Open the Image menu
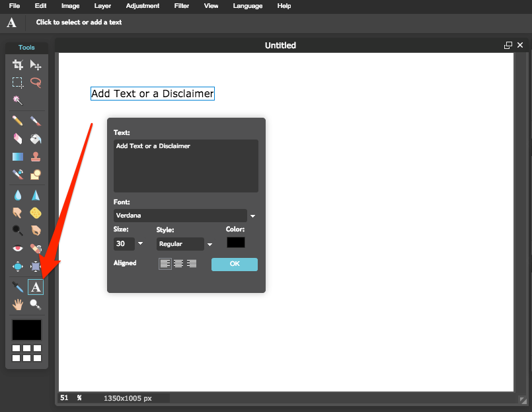Screen dimensions: 532x412 70,6
